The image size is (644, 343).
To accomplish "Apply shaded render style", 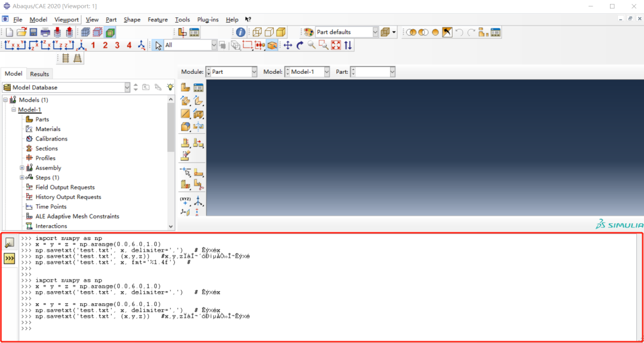I will coord(281,32).
